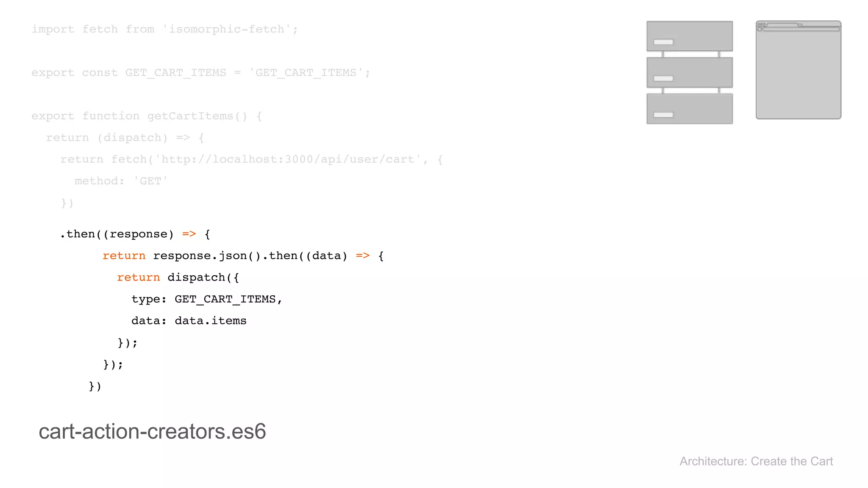Click the cart-action-creators.es6 file title
This screenshot has height=488, width=868.
pos(152,431)
